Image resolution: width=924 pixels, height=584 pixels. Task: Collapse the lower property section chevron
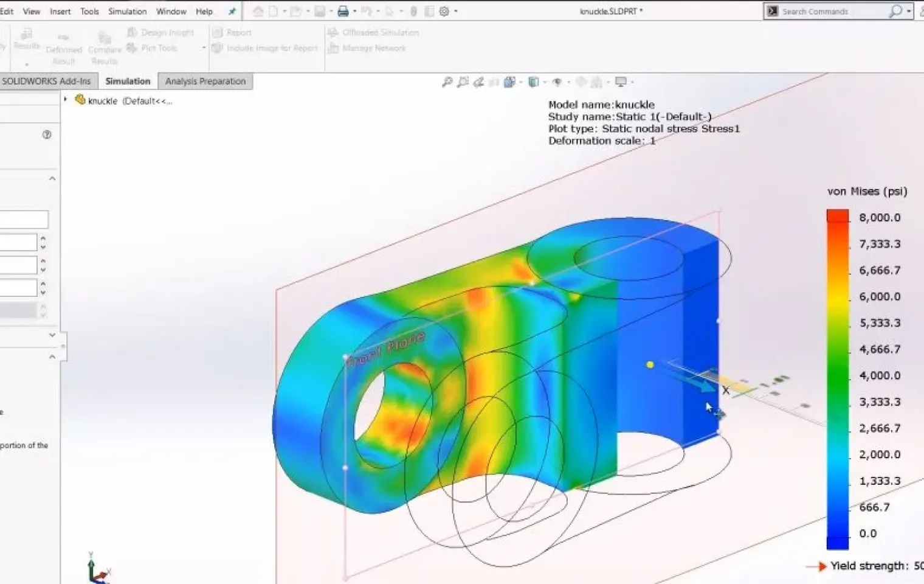[52, 356]
